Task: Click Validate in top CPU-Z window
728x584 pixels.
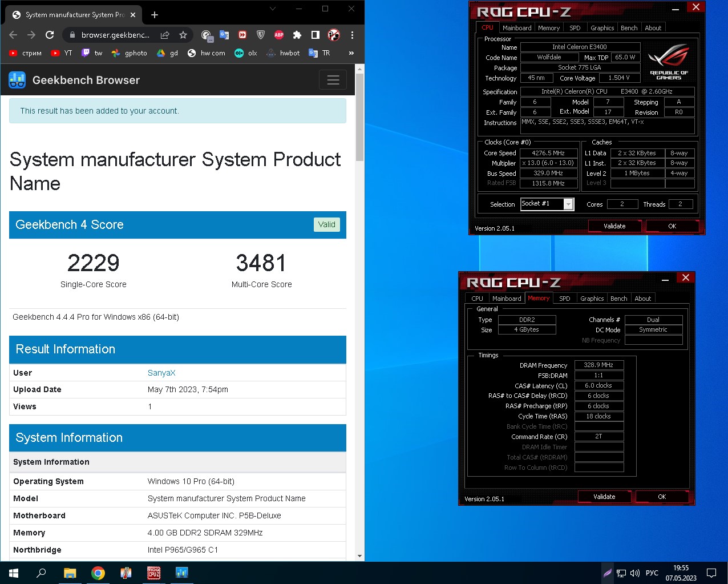Action: pos(614,226)
